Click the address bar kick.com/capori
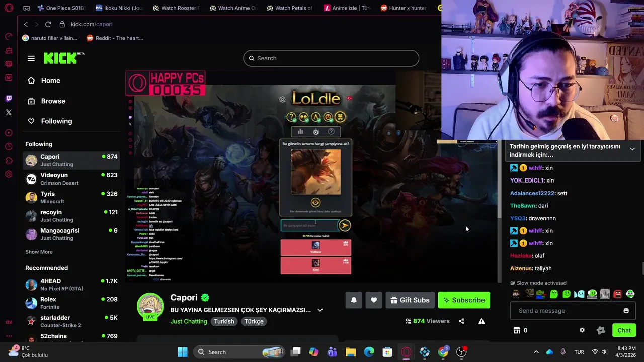The width and height of the screenshot is (644, 362). click(92, 24)
